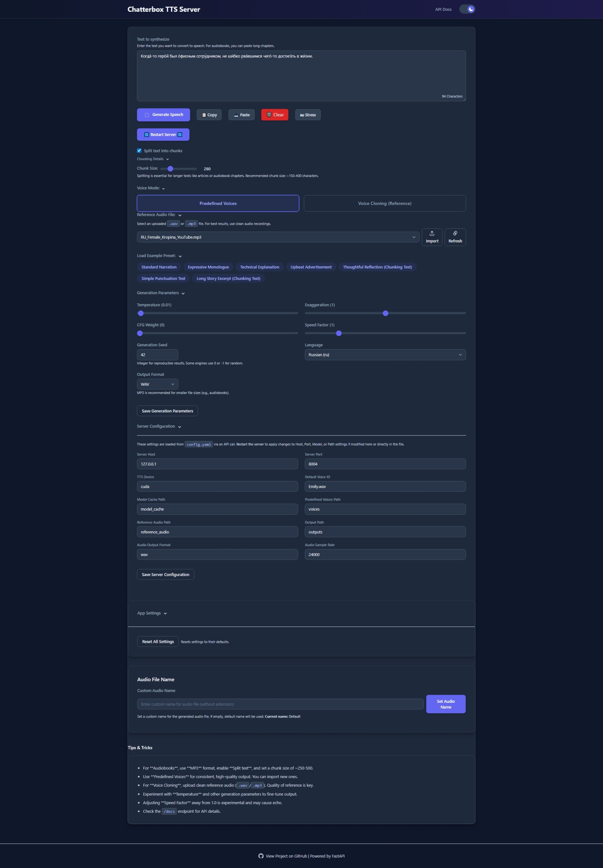Screen dimensions: 603x868
Task: Open the reference audio file dropdown
Action: click(x=278, y=237)
